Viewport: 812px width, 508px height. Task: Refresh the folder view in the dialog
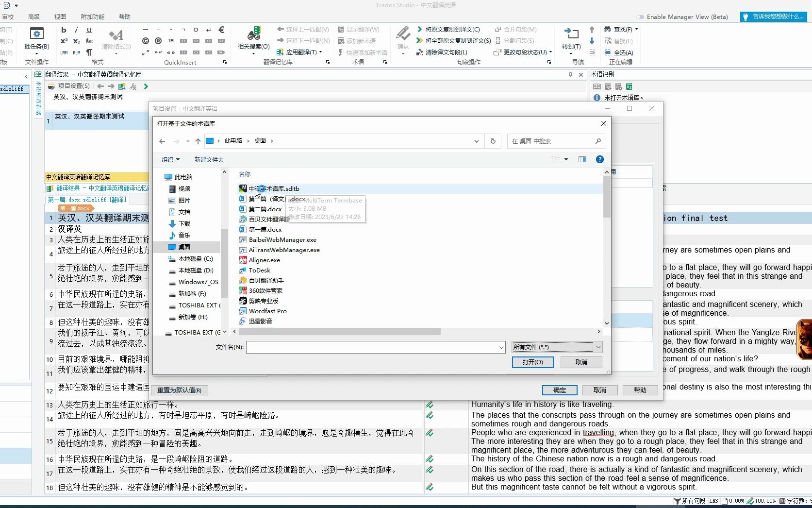(x=492, y=141)
